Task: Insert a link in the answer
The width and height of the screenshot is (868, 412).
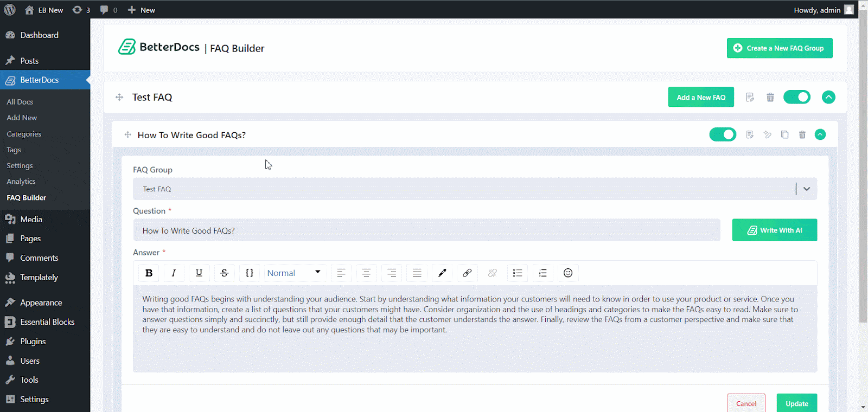Action: 467,273
